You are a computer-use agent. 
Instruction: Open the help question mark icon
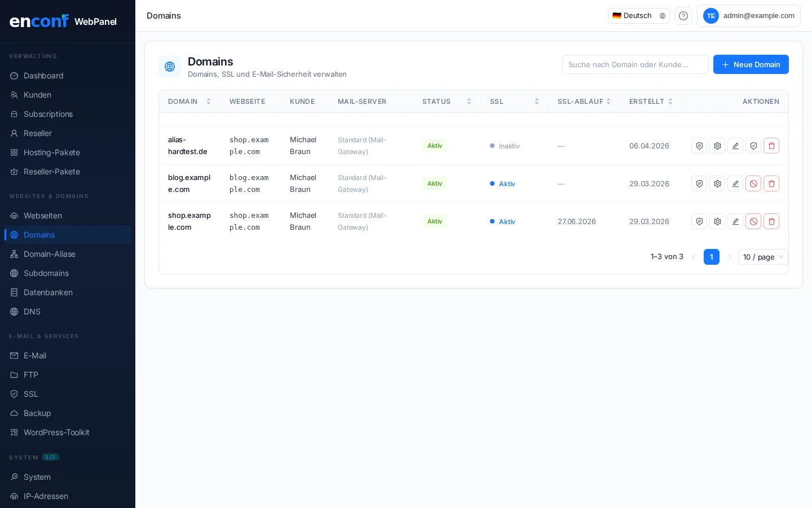pyautogui.click(x=683, y=16)
